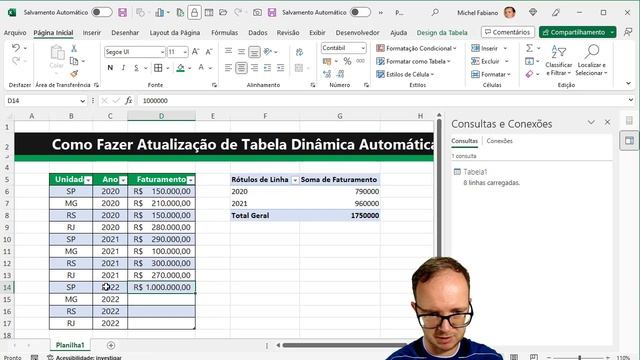
Task: Click the Undo arrow icon
Action: tap(16, 48)
